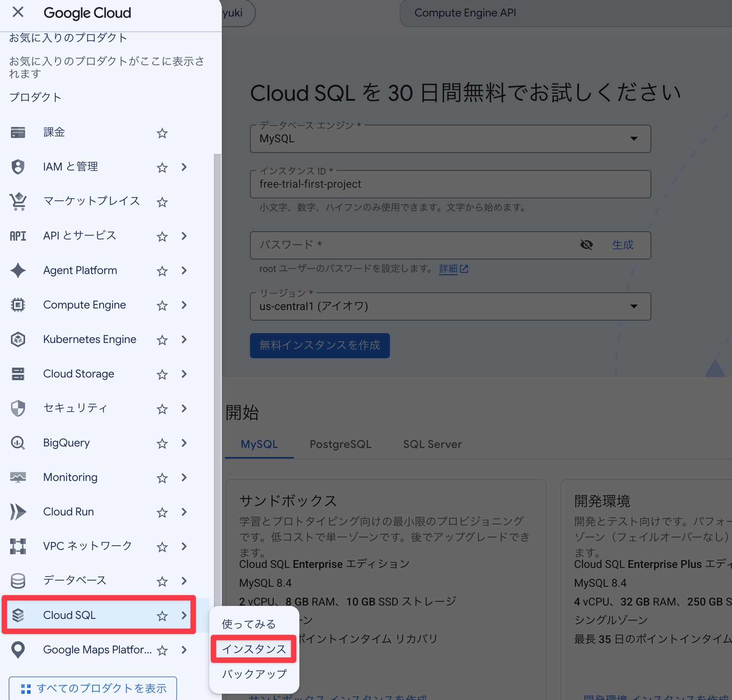
Task: Toggle password visibility eye icon
Action: click(586, 245)
